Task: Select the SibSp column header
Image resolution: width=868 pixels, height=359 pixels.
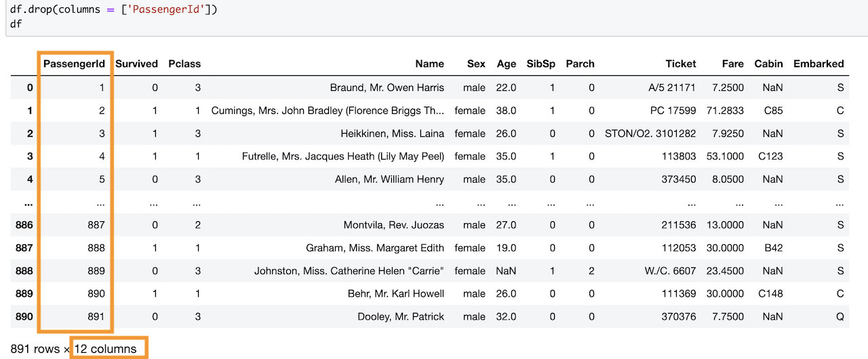Action: (x=540, y=64)
